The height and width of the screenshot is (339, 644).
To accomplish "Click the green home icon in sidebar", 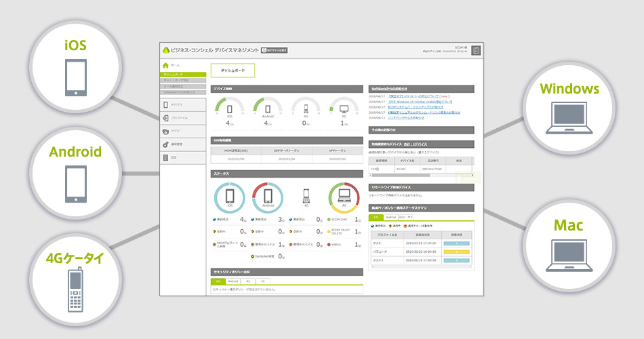I will pos(165,65).
